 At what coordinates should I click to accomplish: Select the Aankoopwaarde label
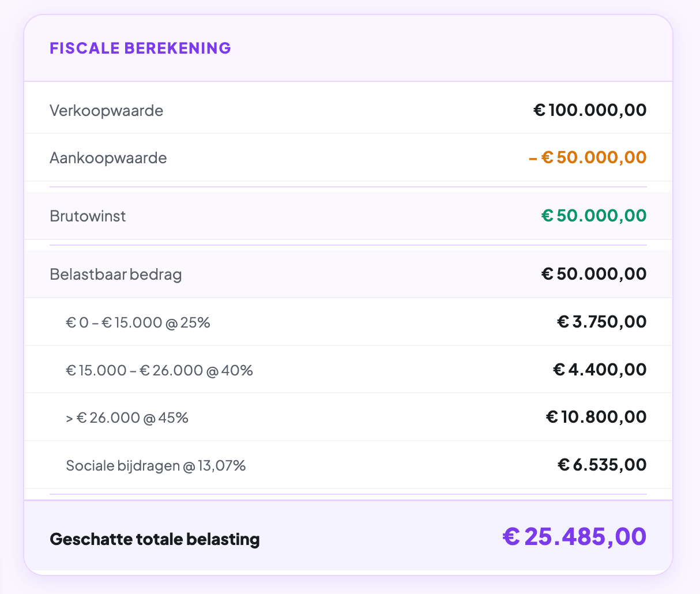click(x=108, y=158)
